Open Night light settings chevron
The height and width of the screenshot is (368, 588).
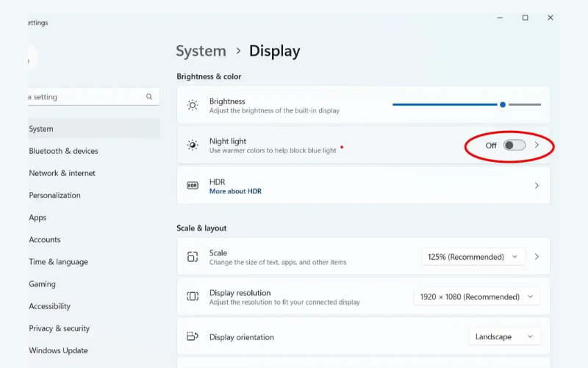tap(537, 145)
